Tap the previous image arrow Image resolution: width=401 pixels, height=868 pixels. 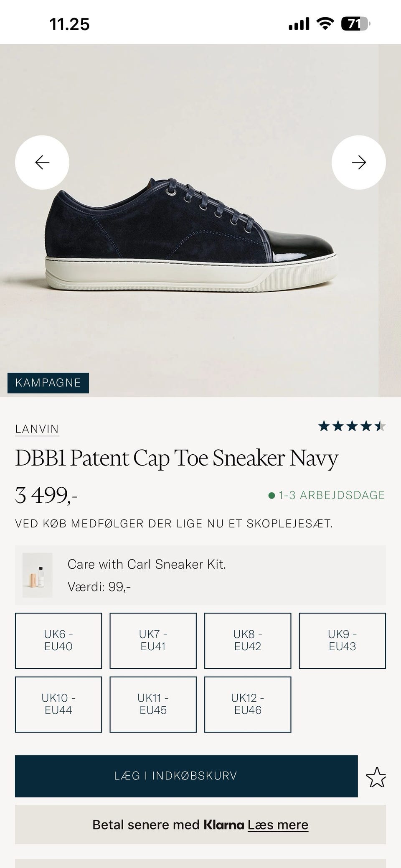pos(42,162)
